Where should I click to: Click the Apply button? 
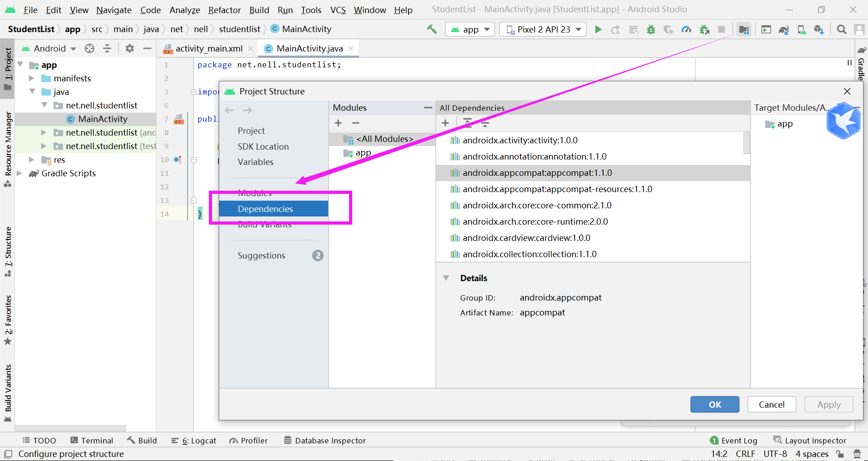coord(829,405)
